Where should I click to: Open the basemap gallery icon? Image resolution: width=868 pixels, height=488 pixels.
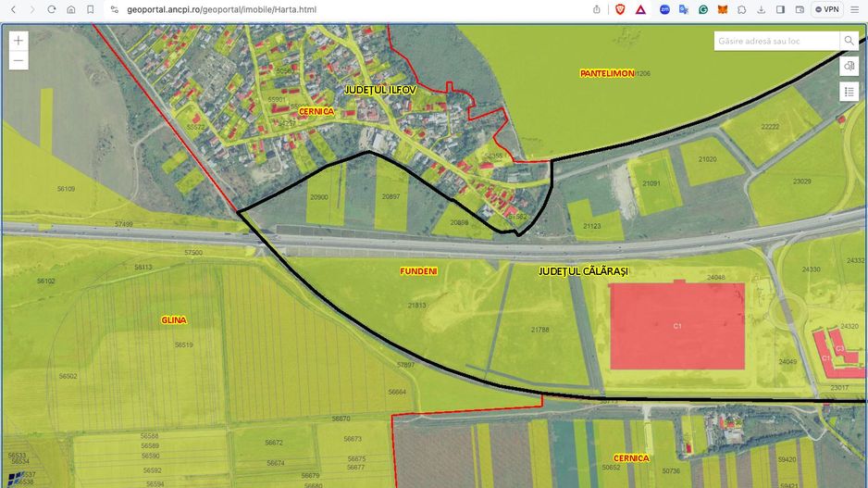click(x=849, y=66)
